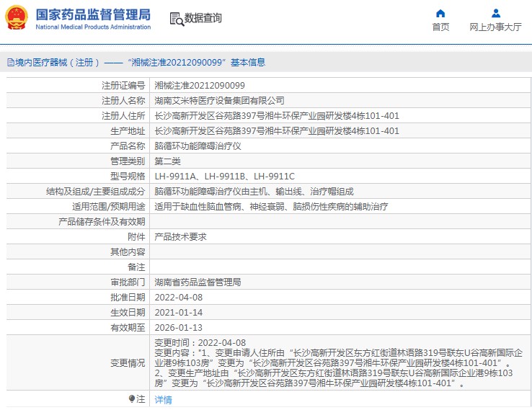
Task: Click the 备注 label
Action: coord(136,267)
